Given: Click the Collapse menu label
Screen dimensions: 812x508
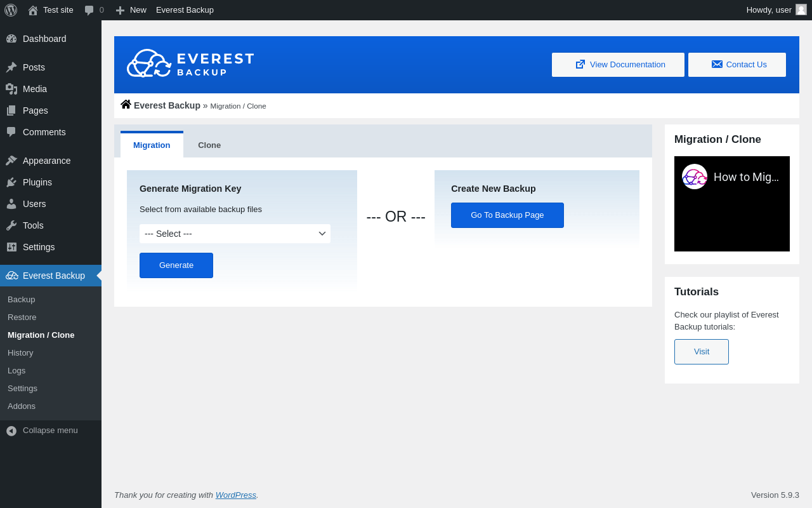Looking at the screenshot, I should 50,431.
